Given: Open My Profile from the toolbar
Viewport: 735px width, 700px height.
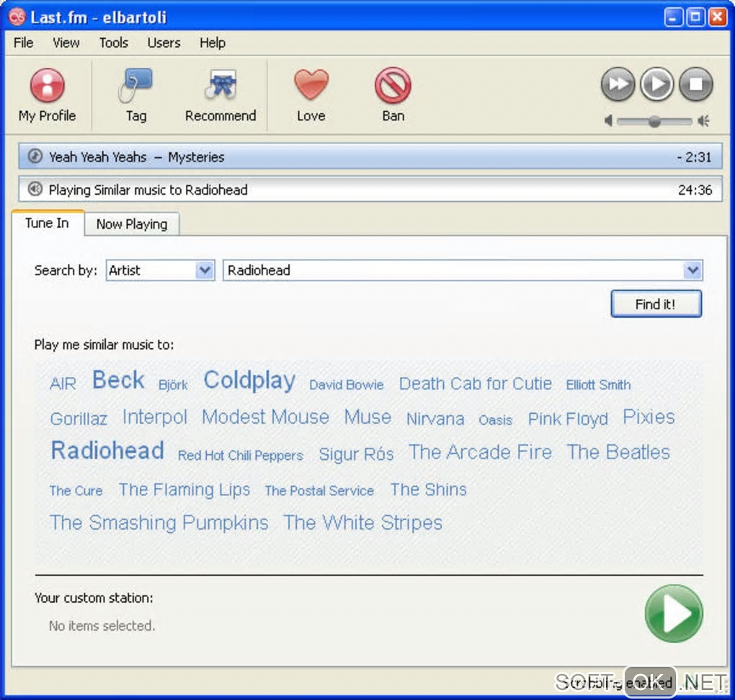Looking at the screenshot, I should click(x=47, y=94).
